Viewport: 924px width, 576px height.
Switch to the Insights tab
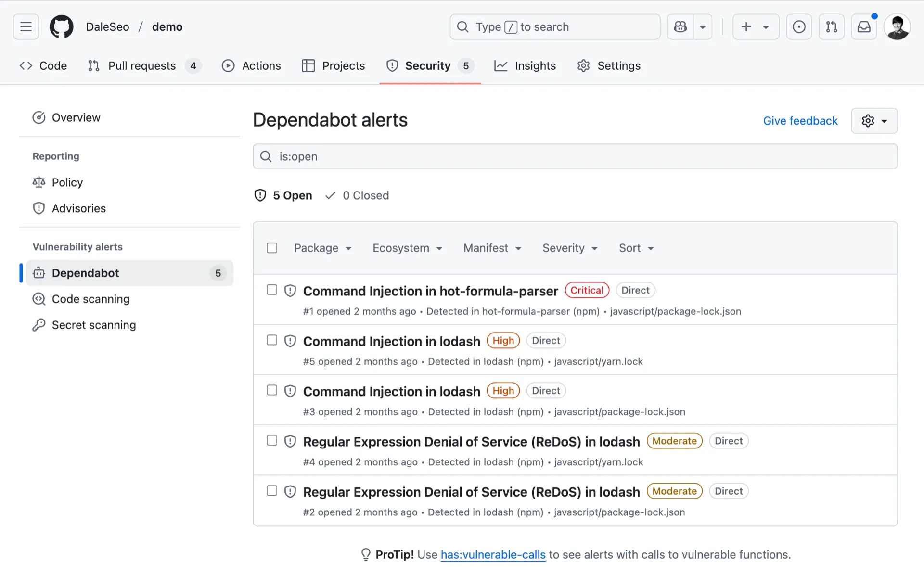(x=535, y=66)
